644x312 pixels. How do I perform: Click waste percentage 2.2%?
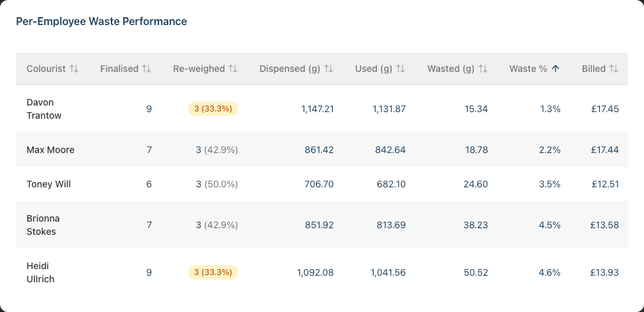(x=550, y=150)
